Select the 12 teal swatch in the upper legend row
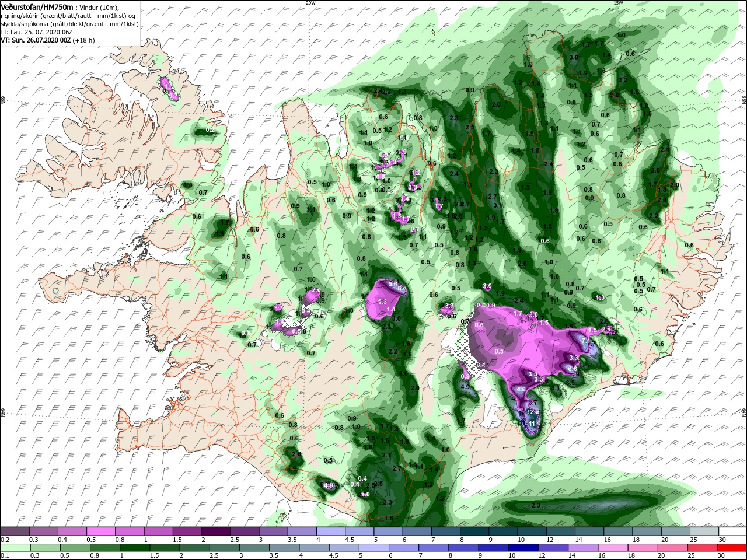 click(560, 531)
